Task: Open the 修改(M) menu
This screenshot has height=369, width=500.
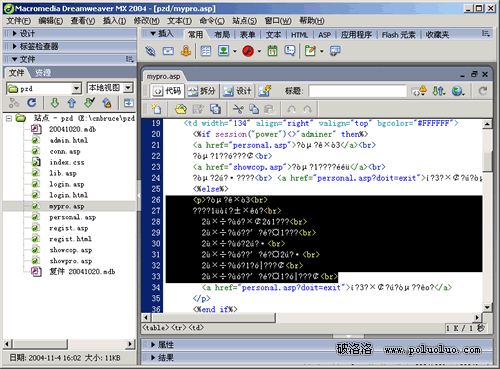Action: 146,21
